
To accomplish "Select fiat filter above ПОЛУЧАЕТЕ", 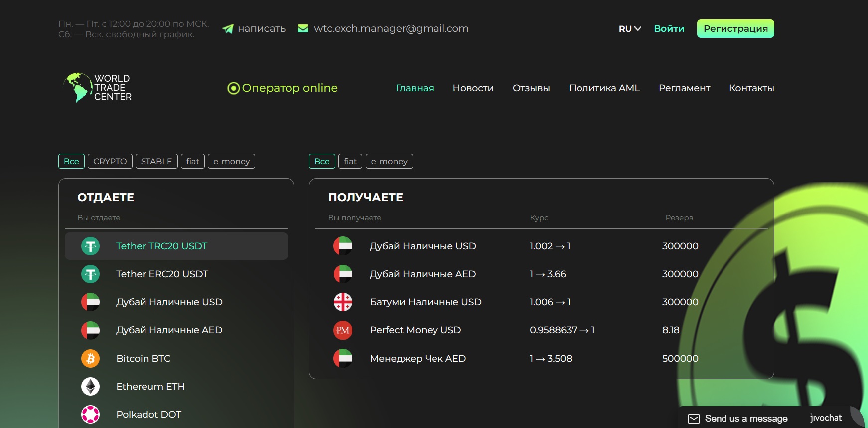I will [x=350, y=161].
